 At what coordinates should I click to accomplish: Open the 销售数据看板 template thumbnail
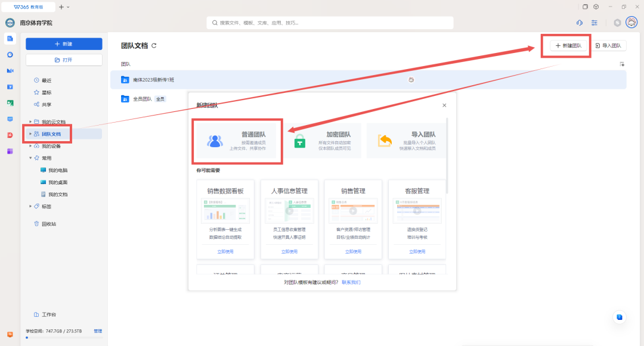225,211
